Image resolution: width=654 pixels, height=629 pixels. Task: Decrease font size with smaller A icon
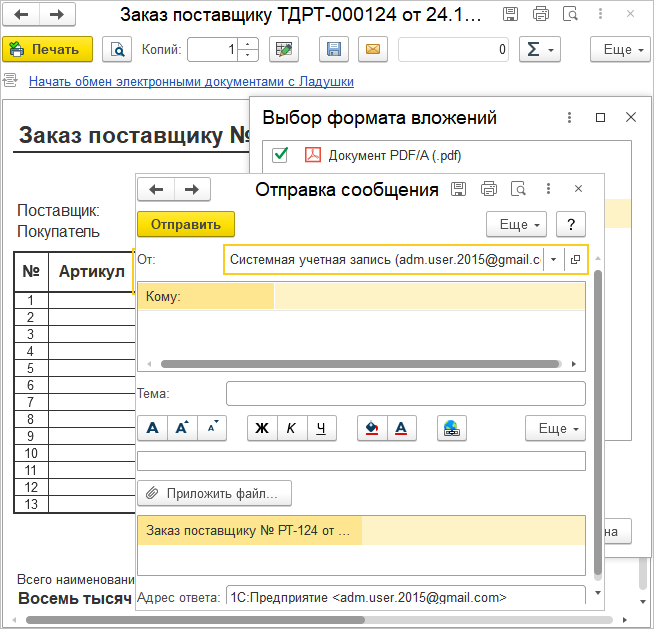[212, 428]
